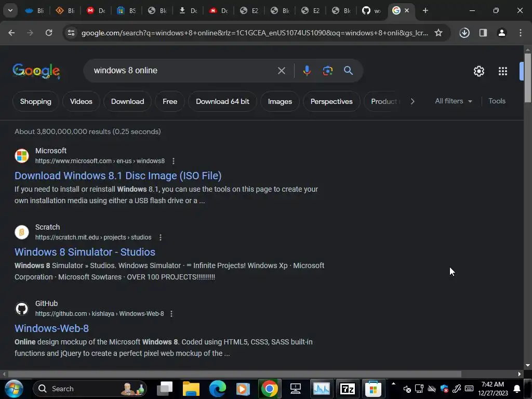Viewport: 532px width, 399px height.
Task: Open Chrome downloads icon
Action: (x=464, y=33)
